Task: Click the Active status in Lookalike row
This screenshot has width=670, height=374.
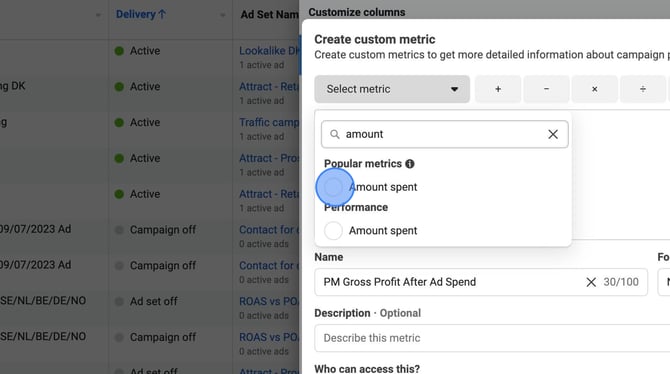Action: pyautogui.click(x=145, y=50)
